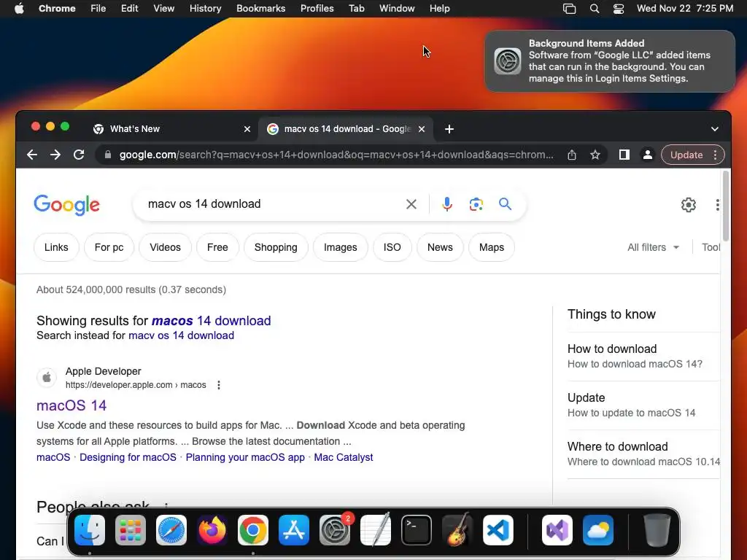Share this page from the address bar

pyautogui.click(x=572, y=155)
